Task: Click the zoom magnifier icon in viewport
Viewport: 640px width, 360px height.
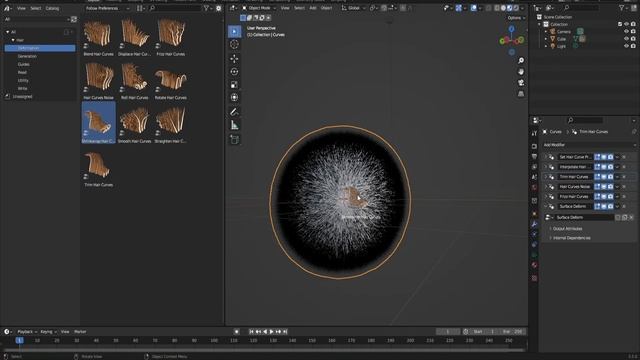Action: (521, 61)
